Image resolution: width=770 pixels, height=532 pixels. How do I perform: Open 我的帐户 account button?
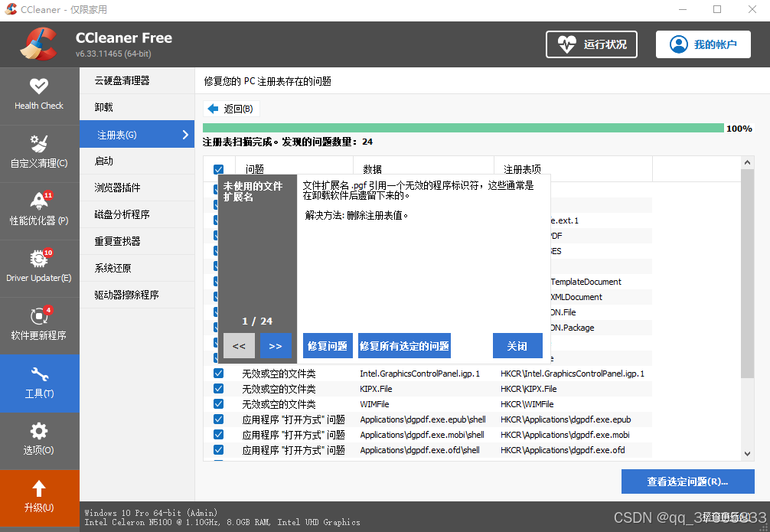click(x=703, y=44)
